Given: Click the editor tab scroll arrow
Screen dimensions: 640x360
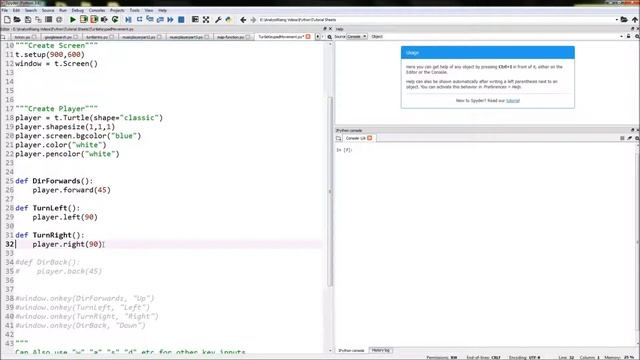Looking at the screenshot, I should pyautogui.click(x=318, y=37).
